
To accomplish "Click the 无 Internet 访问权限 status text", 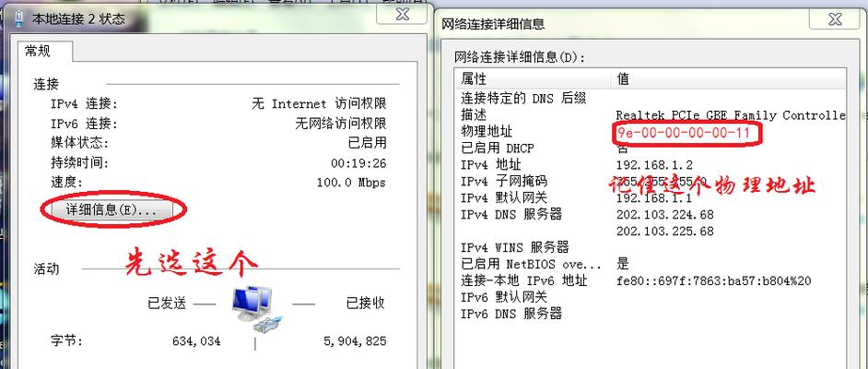I will tap(319, 103).
